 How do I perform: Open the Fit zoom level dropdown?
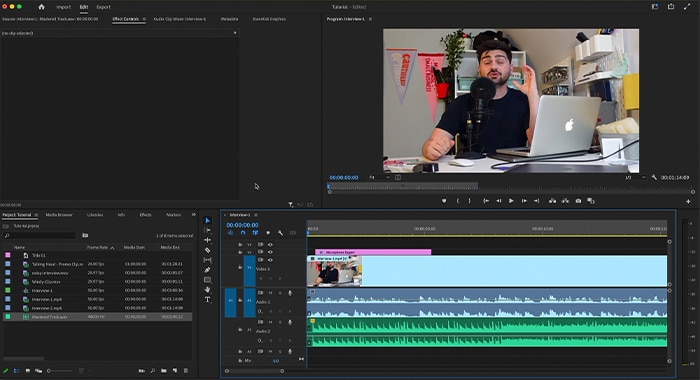coord(379,177)
